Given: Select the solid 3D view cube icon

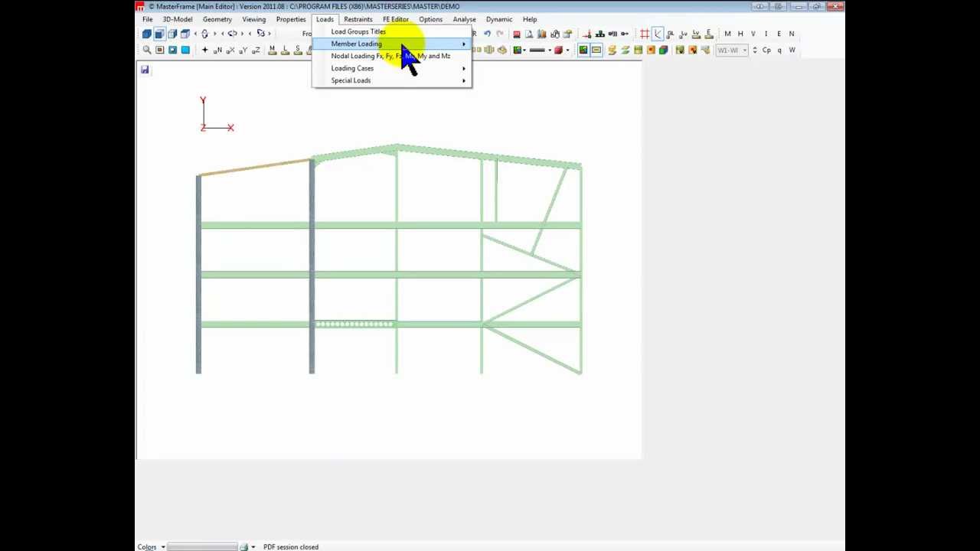Looking at the screenshot, I should (x=146, y=34).
